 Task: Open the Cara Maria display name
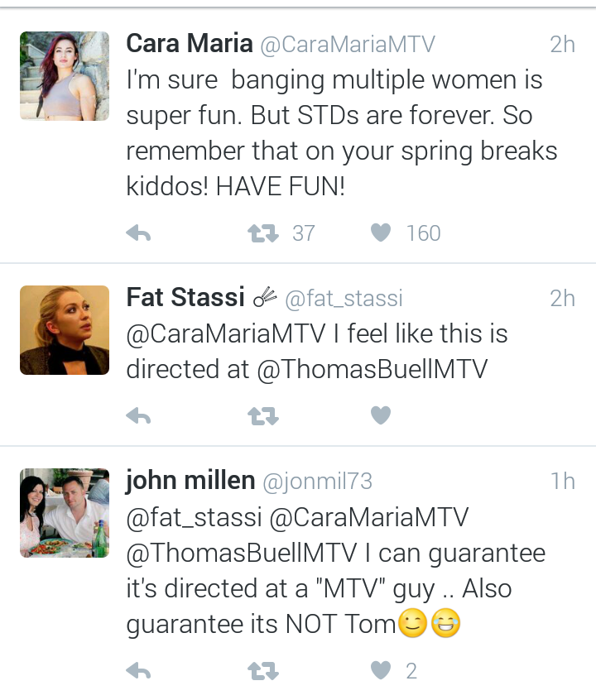coord(190,44)
